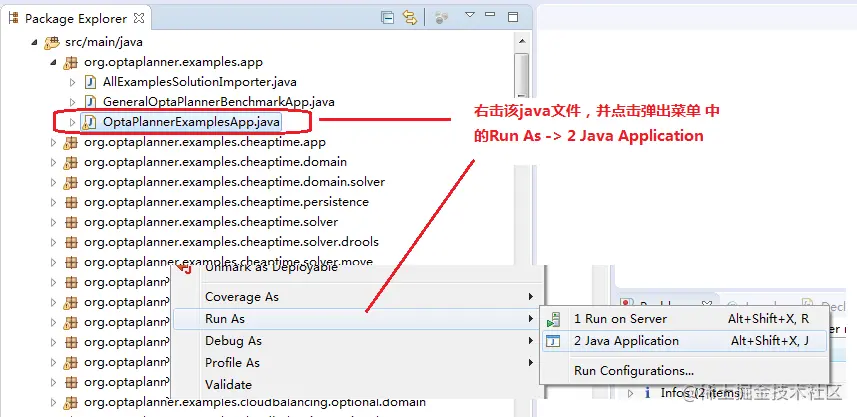Screen dimensions: 857x417
Task: Click the focus on active task icon
Action: (441, 17)
